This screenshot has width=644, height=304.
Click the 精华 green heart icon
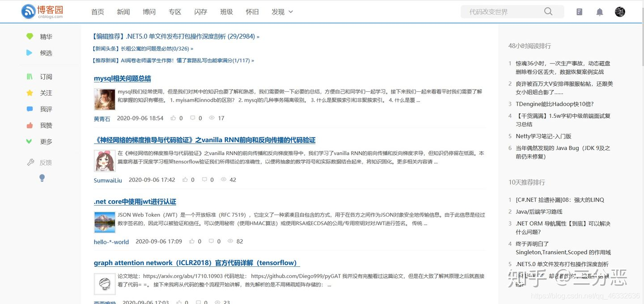click(30, 37)
